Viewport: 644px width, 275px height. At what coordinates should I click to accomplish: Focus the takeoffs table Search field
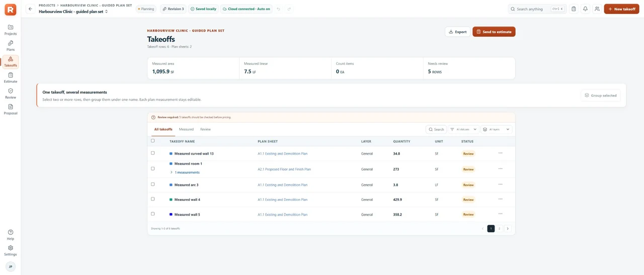[436, 129]
